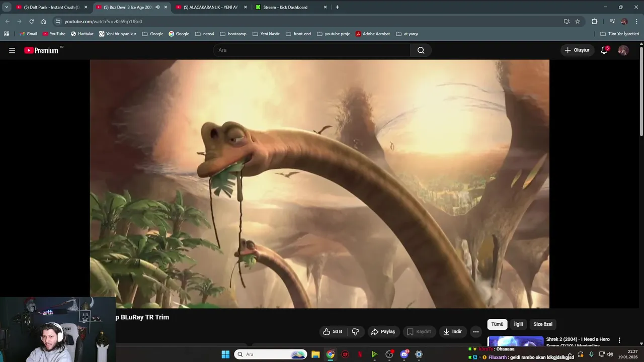
Task: Open Tüm Yer İşaretleri bookmarks folder
Action: click(x=619, y=34)
